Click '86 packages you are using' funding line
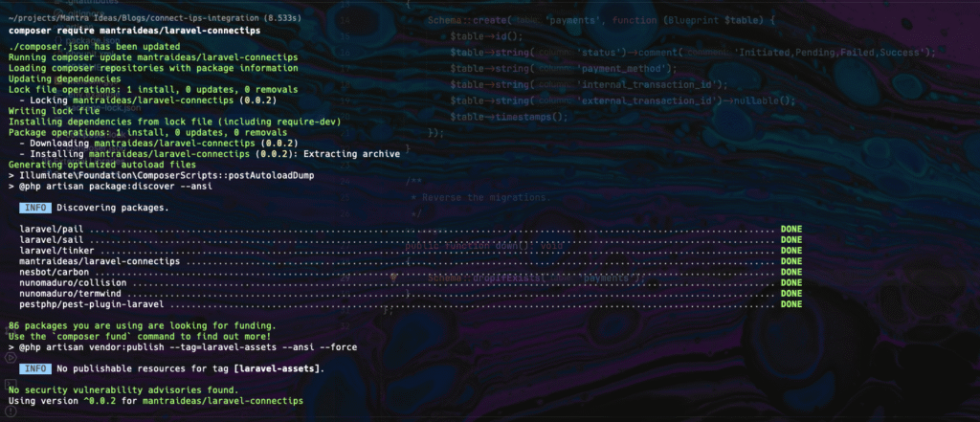The width and height of the screenshot is (980, 422). pyautogui.click(x=143, y=326)
